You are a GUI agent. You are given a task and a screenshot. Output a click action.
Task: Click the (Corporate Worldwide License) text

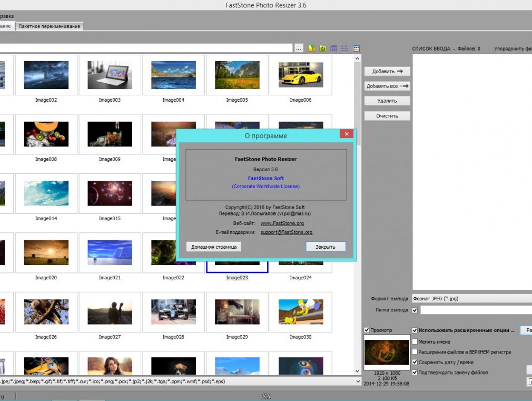point(265,187)
